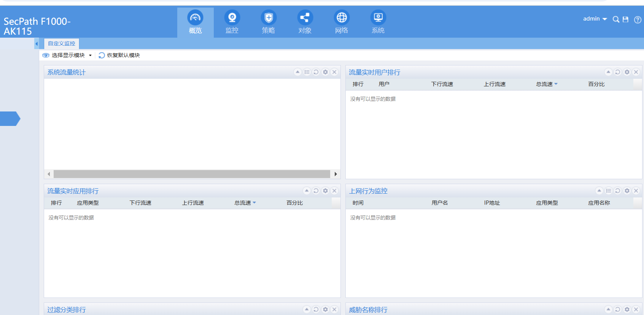This screenshot has height=315, width=644.
Task: Collapse the 上网行为监控 panel
Action: coord(599,191)
